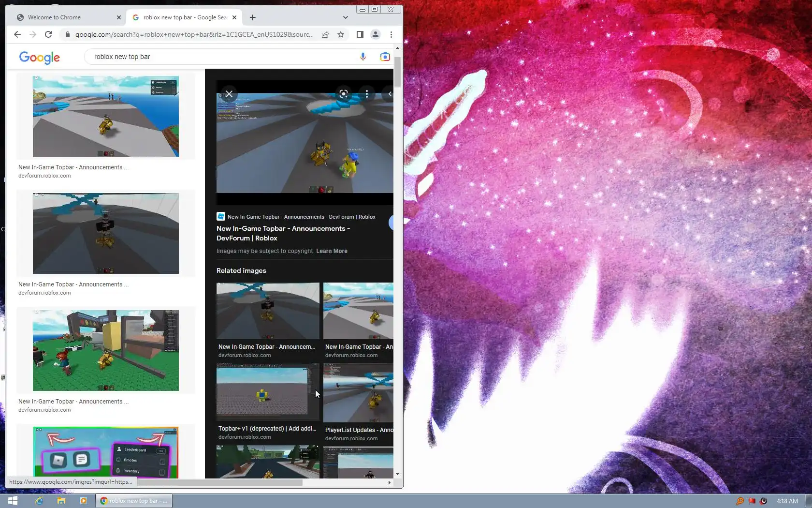Open more options for the previewed image
This screenshot has height=508, width=812.
pyautogui.click(x=367, y=94)
